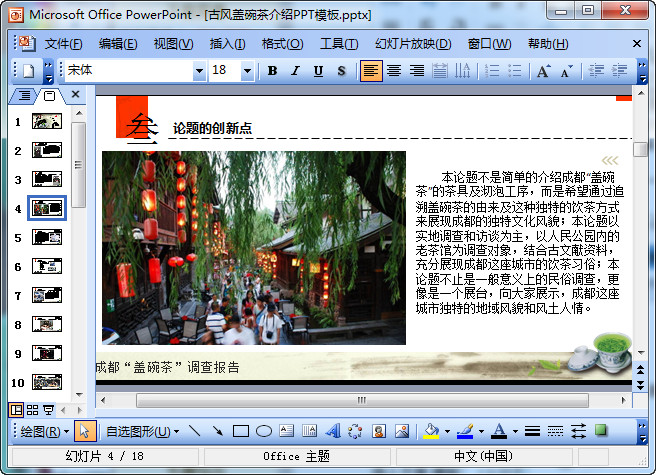Toggle numbered list formatting
656x475 pixels.
coord(492,71)
